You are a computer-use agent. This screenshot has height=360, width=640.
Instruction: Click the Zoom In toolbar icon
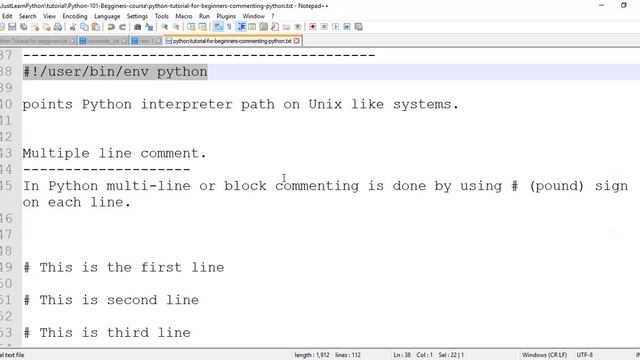164,27
